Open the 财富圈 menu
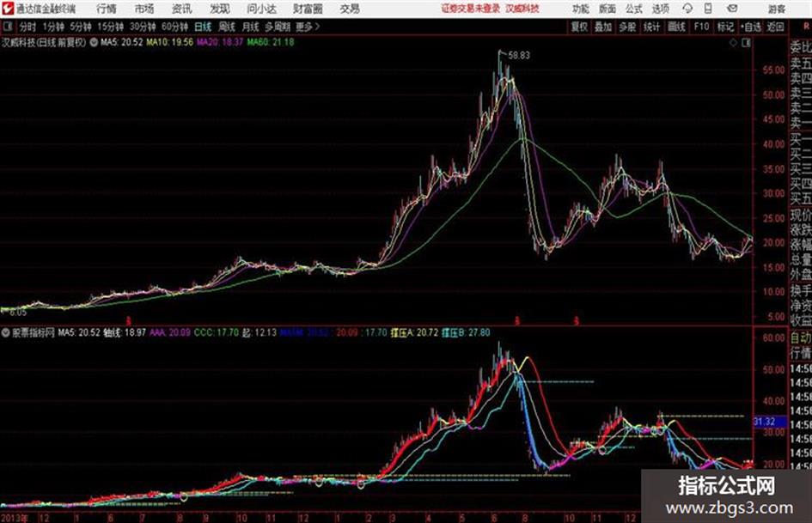Image resolution: width=812 pixels, height=523 pixels. tap(308, 9)
